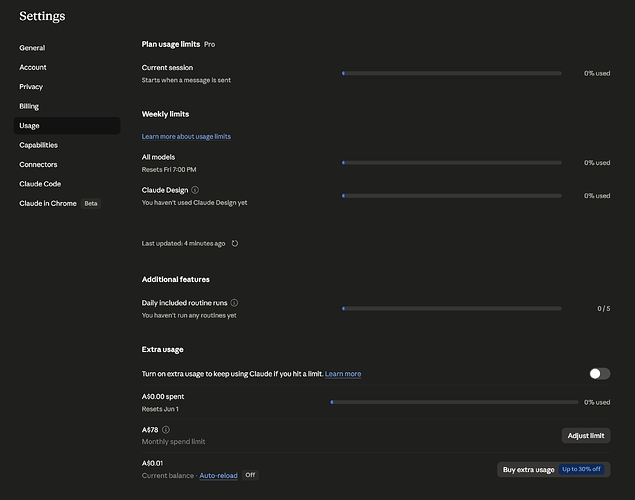Viewport: 635px width, 500px height.
Task: Click the A$0.01 current balance value
Action: (x=152, y=463)
